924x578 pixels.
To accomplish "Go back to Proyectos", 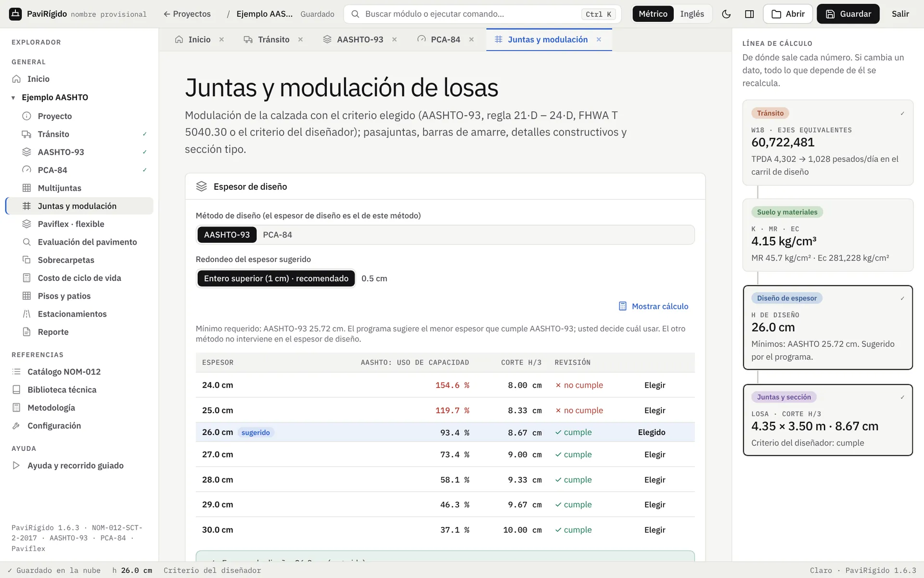I will coord(187,14).
